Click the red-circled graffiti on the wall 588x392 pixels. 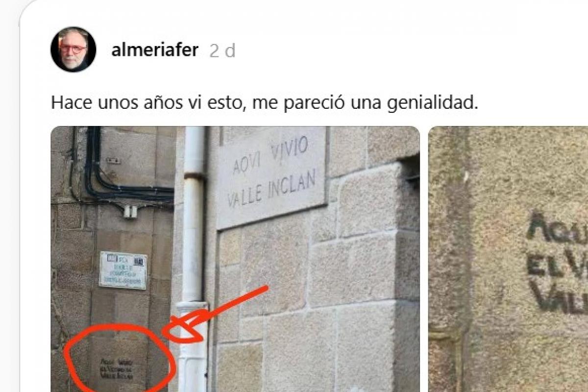[x=118, y=359]
